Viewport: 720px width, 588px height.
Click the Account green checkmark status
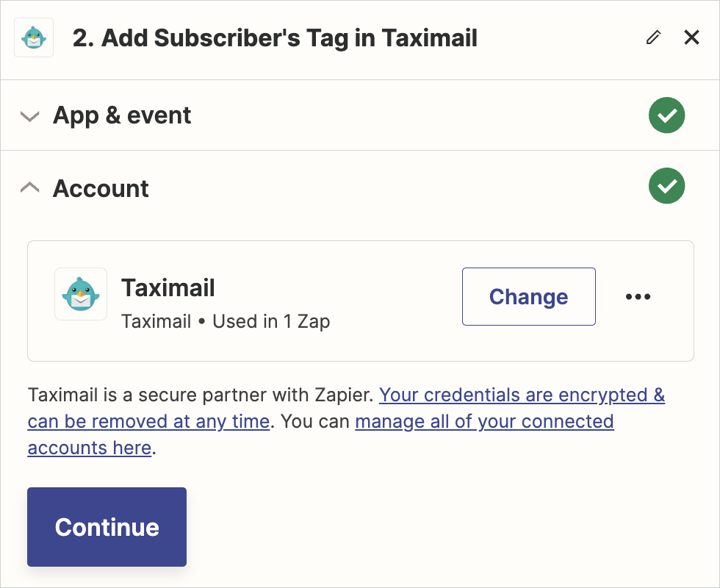pos(666,187)
